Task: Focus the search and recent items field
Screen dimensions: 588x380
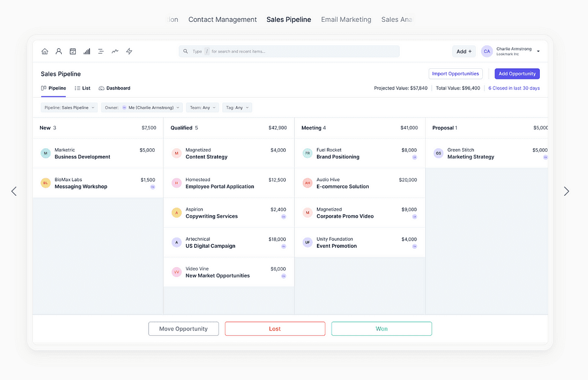Action: click(x=289, y=51)
